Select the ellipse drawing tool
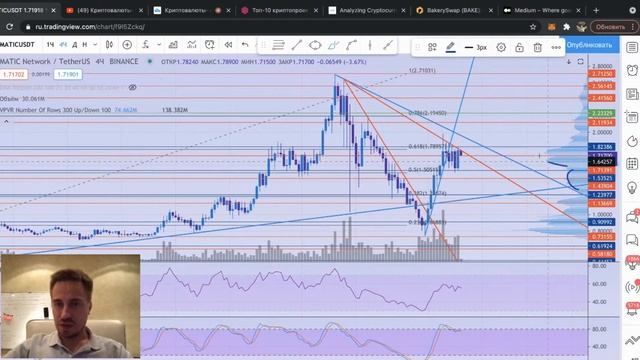Viewport: 640px width, 360px height. pos(315,45)
